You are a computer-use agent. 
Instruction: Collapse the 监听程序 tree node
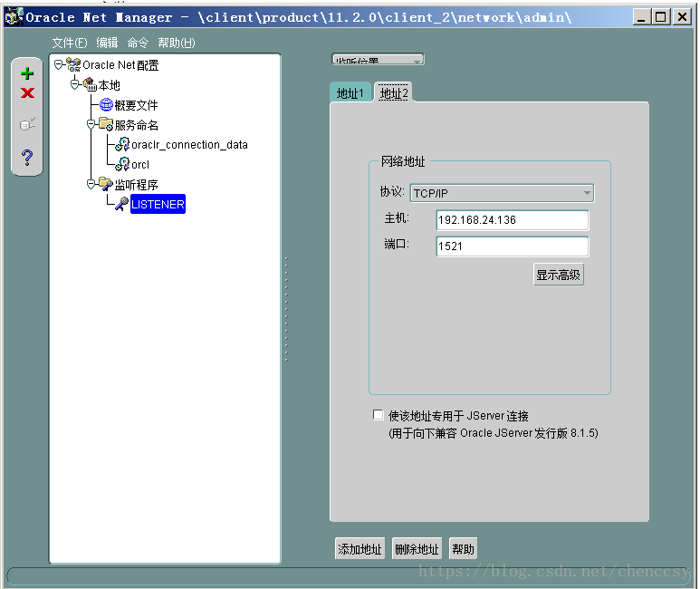[x=91, y=184]
